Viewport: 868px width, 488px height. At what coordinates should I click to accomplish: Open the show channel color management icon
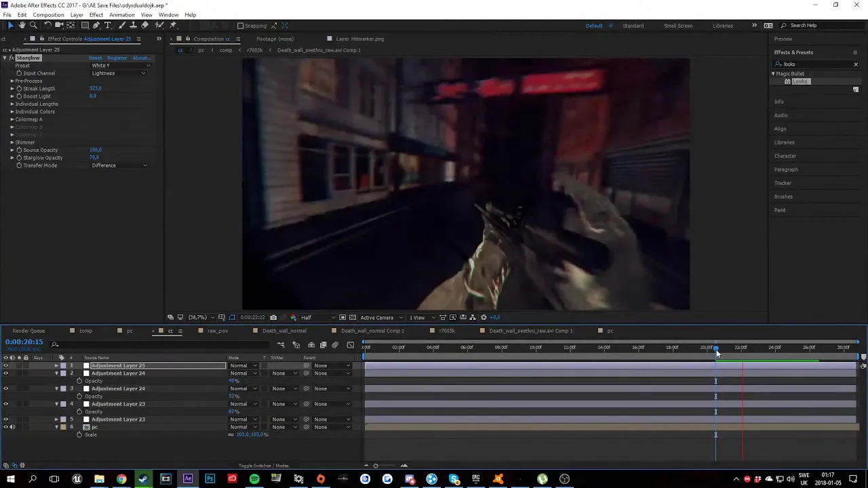click(293, 317)
